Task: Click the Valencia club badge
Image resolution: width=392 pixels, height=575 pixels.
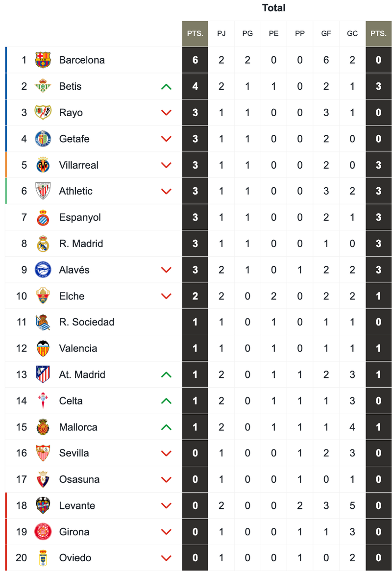Action: click(43, 349)
